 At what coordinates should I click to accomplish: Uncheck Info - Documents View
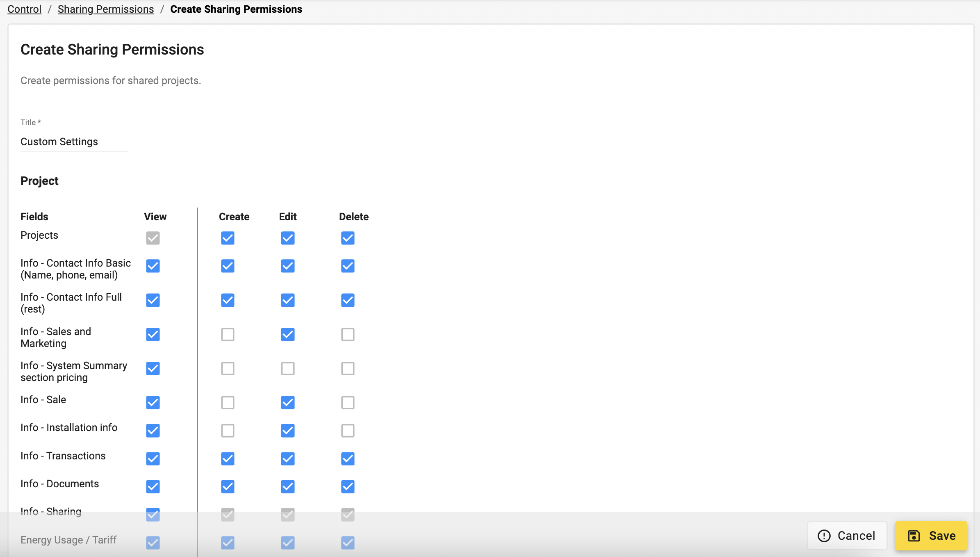point(153,486)
